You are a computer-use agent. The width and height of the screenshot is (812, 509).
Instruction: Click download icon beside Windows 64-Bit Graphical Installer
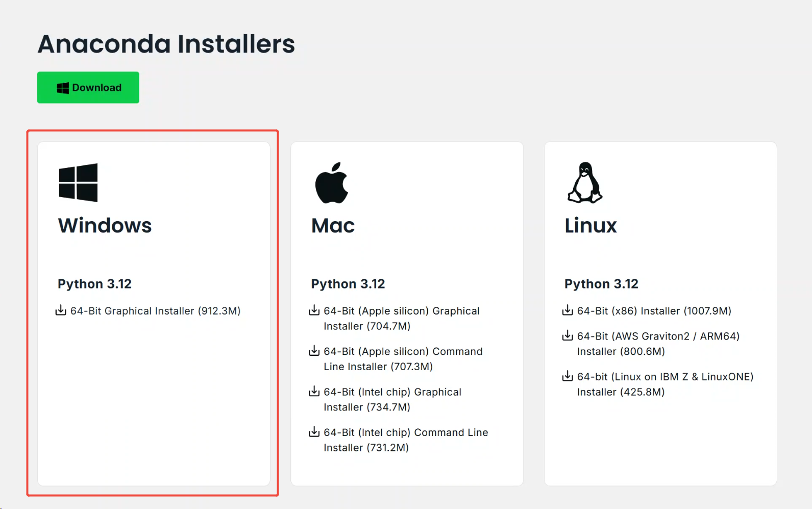[x=61, y=310]
